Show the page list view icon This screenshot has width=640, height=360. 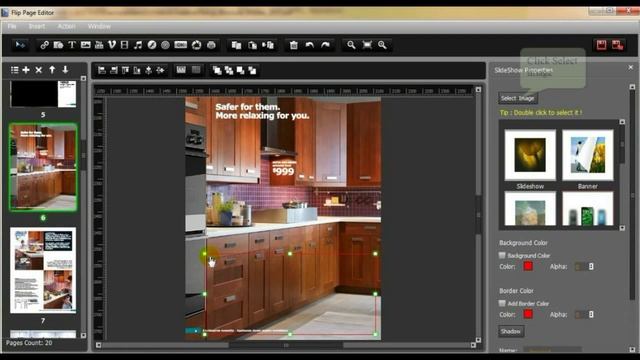[x=15, y=70]
